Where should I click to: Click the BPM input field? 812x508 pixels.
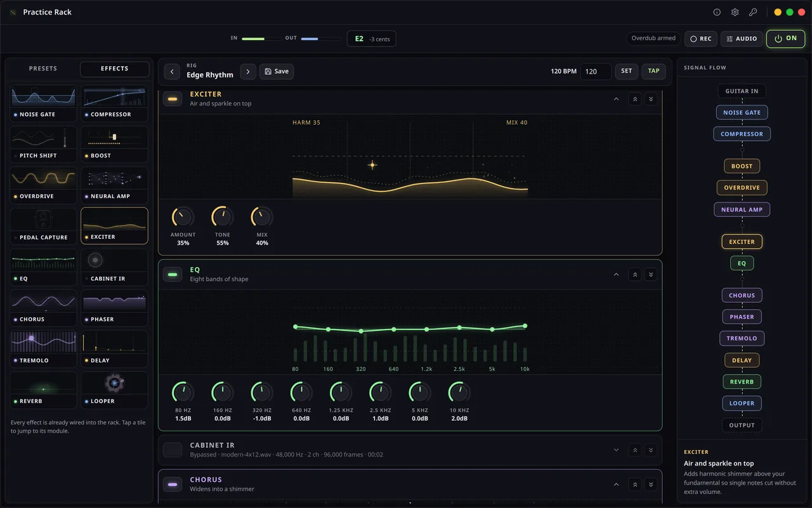(596, 71)
